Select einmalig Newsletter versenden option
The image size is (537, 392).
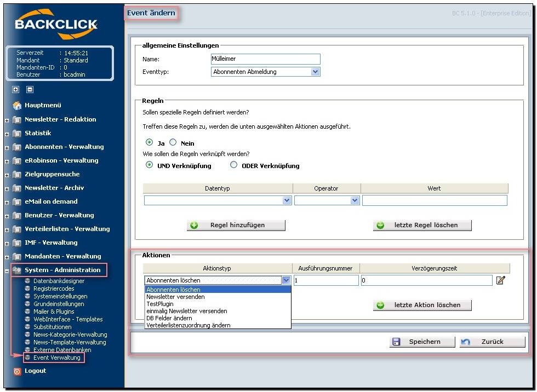click(x=218, y=312)
